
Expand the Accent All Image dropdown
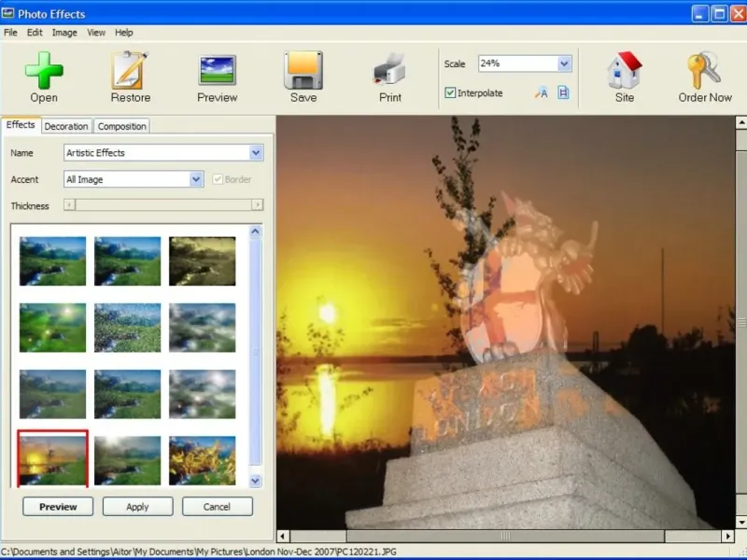196,179
